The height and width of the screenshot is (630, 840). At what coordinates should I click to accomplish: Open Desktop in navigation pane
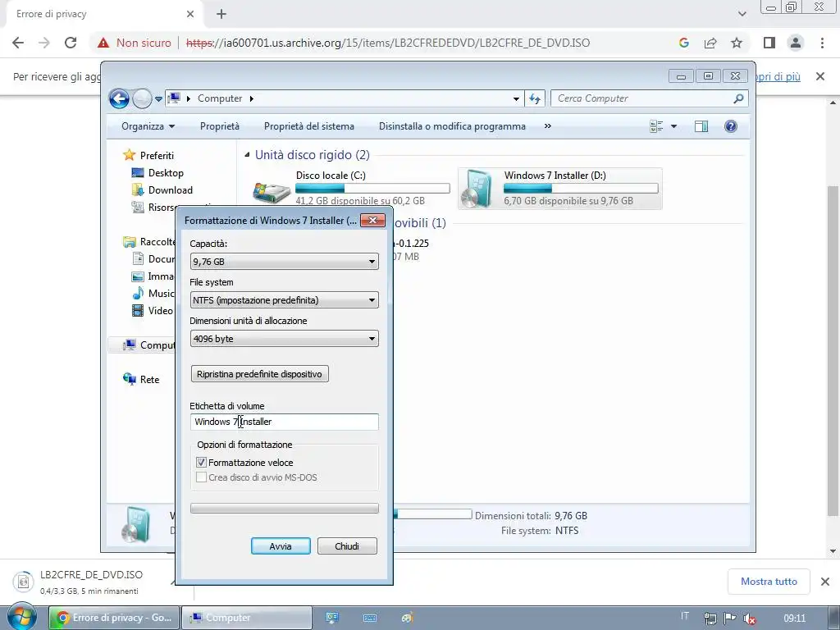click(157, 173)
